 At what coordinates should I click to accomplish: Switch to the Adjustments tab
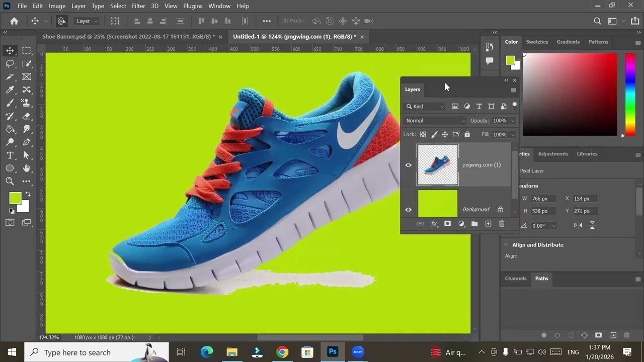coord(553,154)
